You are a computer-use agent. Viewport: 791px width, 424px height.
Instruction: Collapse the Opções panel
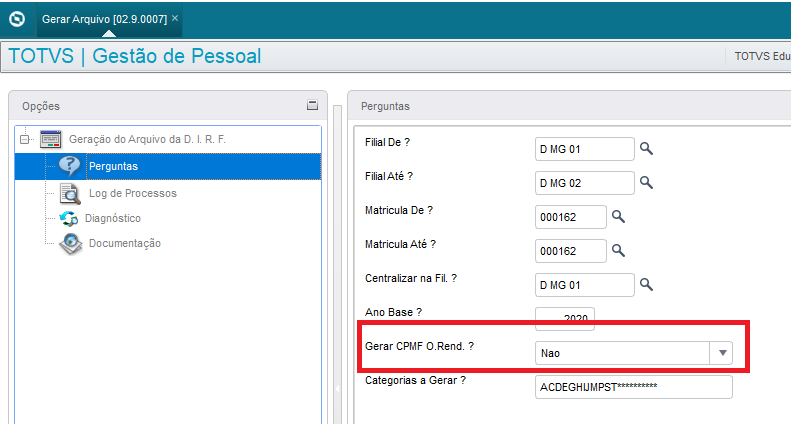click(312, 105)
